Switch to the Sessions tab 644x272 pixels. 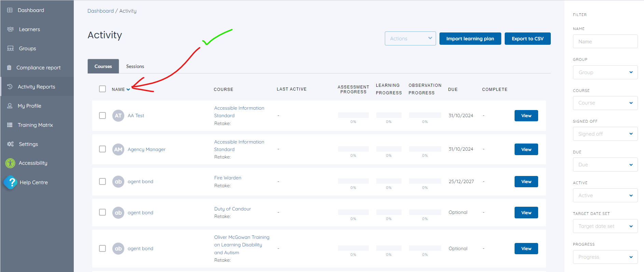[x=135, y=66]
